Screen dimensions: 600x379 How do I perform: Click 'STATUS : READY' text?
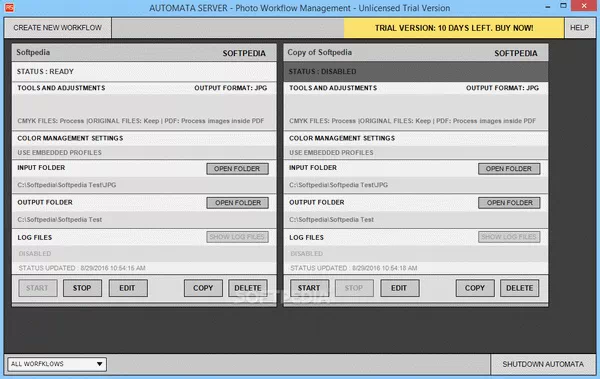pos(45,72)
